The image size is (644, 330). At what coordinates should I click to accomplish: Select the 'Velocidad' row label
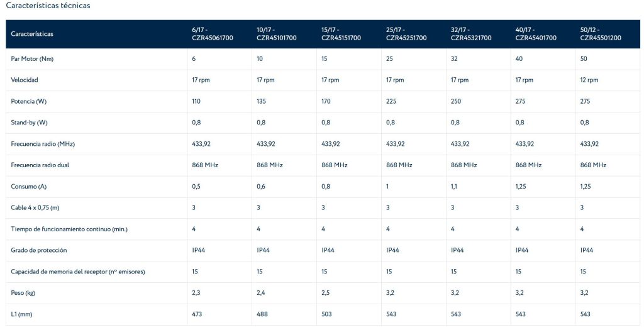25,80
